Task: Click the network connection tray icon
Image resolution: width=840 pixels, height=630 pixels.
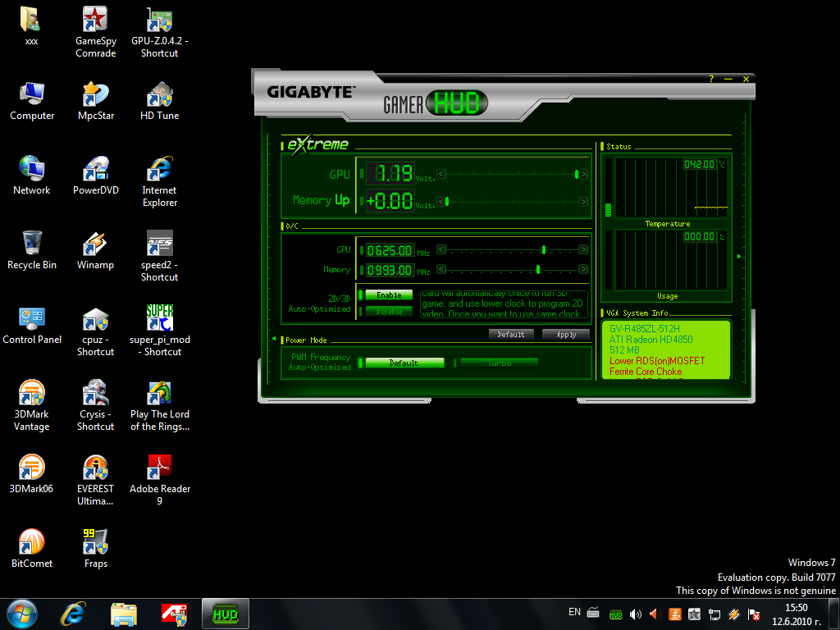Action: coord(714,614)
